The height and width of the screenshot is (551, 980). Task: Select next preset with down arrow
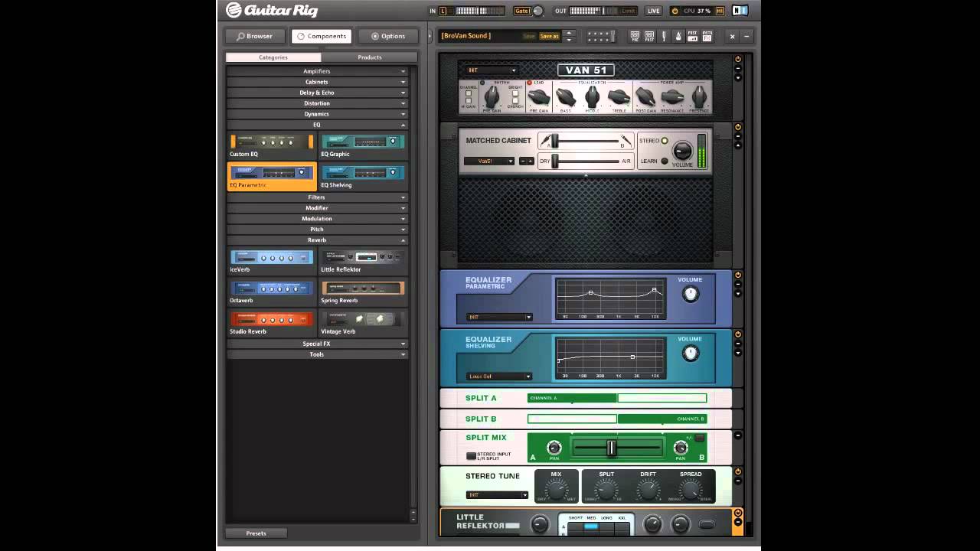pos(568,40)
